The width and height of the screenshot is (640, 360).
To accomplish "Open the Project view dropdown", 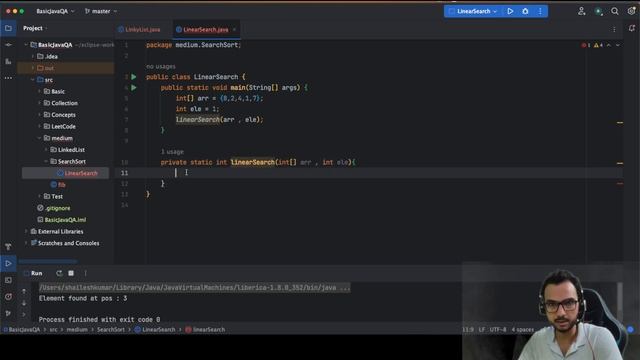I will (x=35, y=28).
